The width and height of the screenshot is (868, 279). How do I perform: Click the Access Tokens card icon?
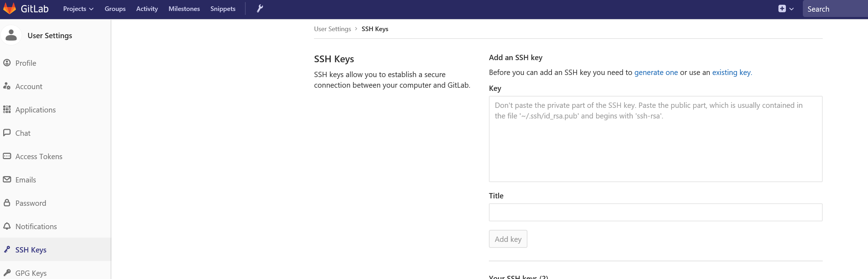coord(7,156)
